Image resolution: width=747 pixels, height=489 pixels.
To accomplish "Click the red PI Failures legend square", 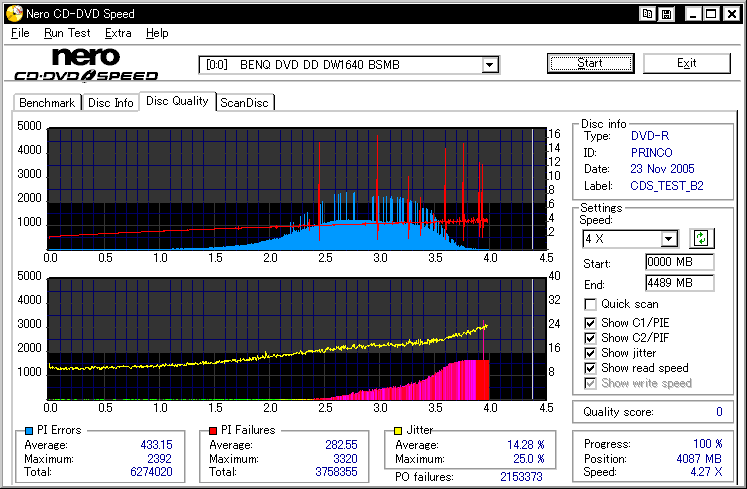I will pos(212,430).
